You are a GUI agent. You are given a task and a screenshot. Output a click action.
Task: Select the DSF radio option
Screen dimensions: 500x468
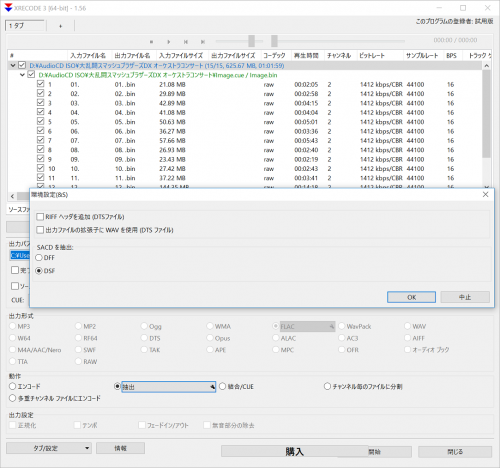click(x=39, y=271)
